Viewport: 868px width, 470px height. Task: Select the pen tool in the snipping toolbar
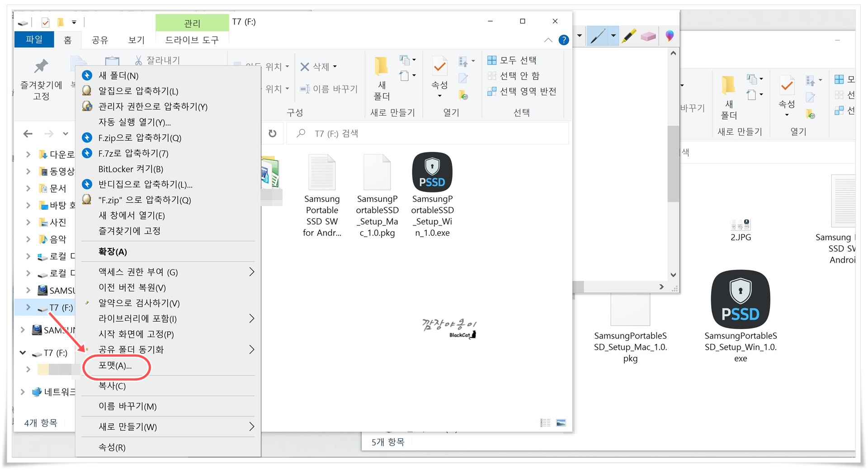point(598,36)
